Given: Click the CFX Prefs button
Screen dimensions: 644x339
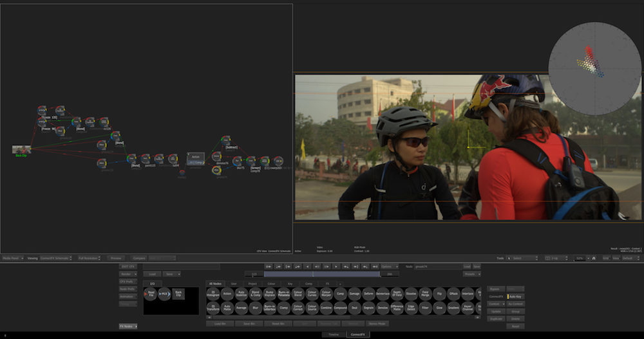Looking at the screenshot, I should coord(128,282).
